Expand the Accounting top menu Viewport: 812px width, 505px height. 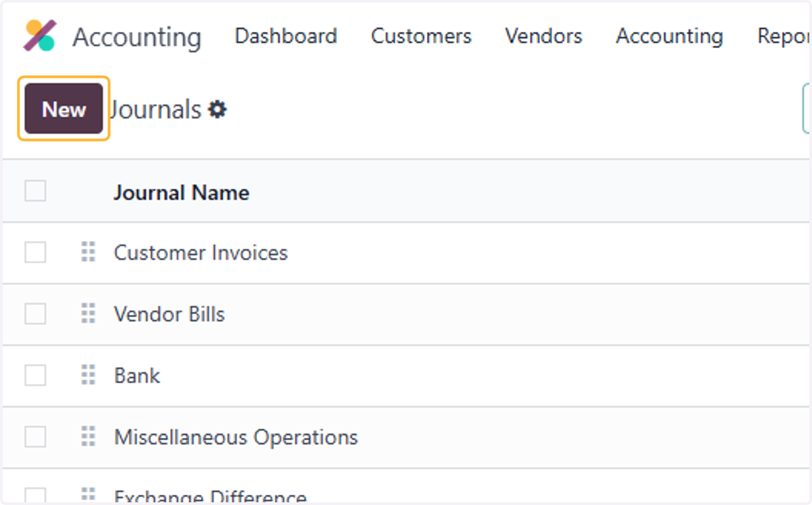click(669, 36)
